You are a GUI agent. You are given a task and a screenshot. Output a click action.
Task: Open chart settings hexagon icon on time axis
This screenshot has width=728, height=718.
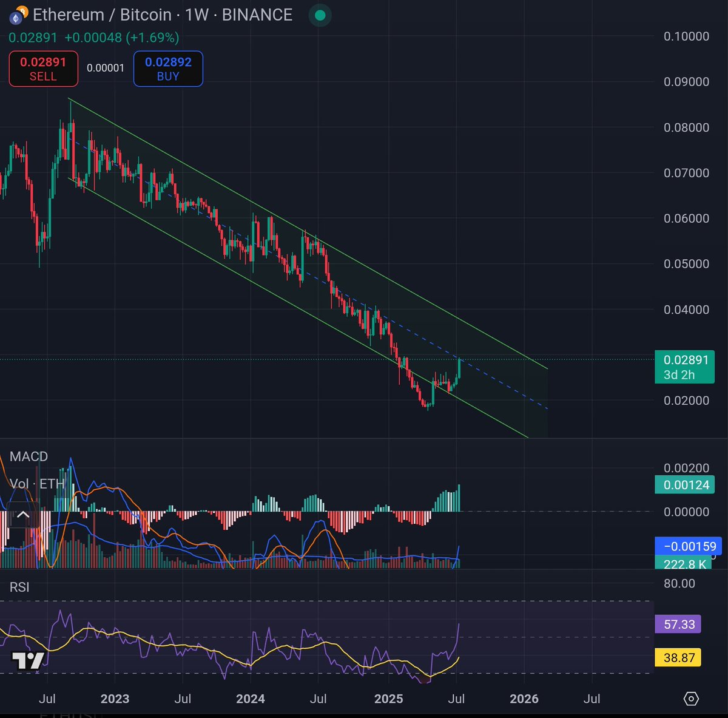tap(691, 699)
